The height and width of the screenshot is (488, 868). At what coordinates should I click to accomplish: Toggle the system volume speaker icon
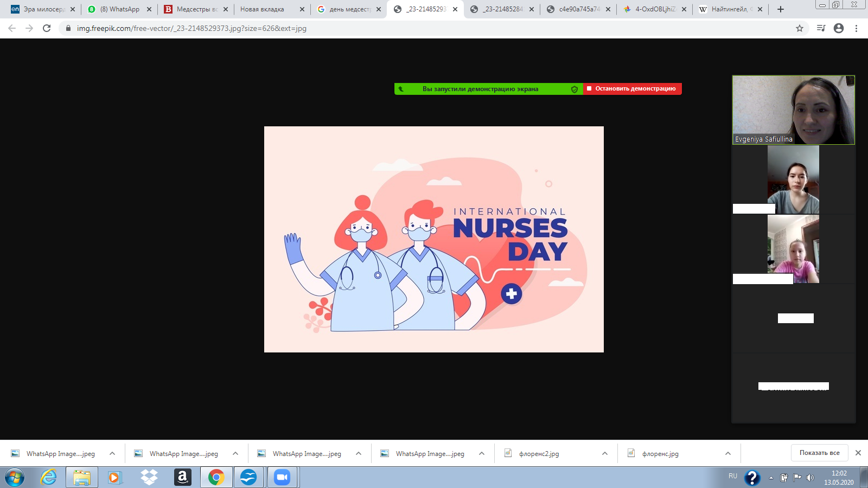[810, 478]
